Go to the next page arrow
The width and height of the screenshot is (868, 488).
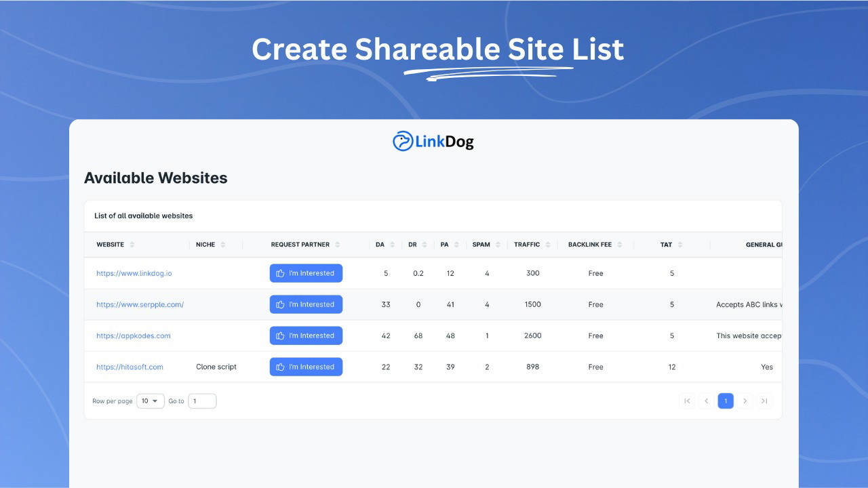[x=745, y=401]
